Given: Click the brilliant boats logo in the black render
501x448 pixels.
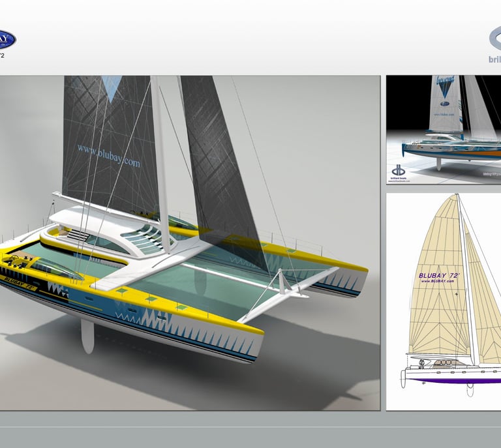Looking at the screenshot, I should (x=399, y=173).
